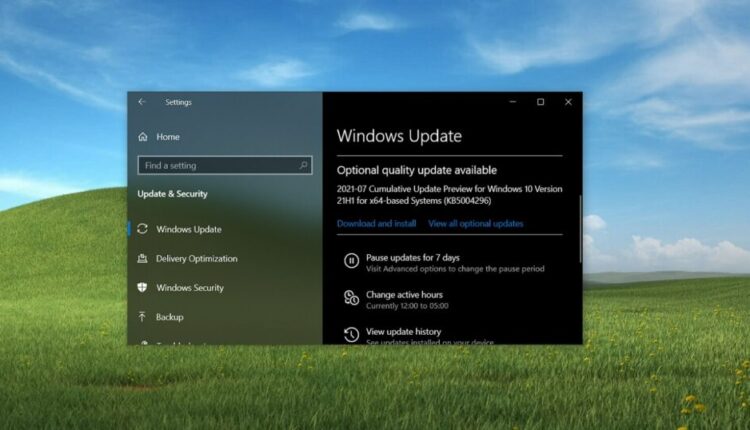
Task: Click the pause icon for updates
Action: point(351,261)
